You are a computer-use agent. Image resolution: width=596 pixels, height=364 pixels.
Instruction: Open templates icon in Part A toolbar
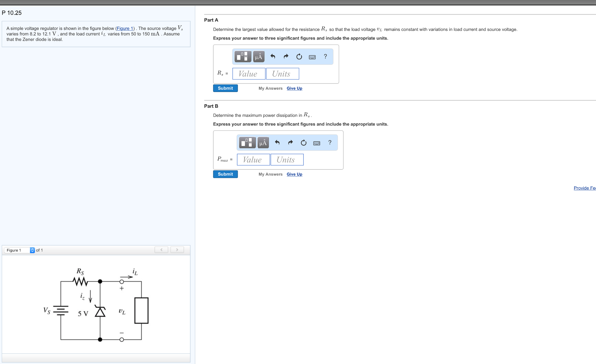tap(243, 56)
